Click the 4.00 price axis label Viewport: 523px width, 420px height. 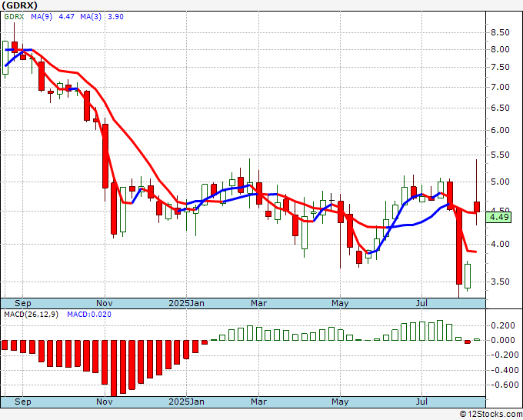click(x=500, y=244)
